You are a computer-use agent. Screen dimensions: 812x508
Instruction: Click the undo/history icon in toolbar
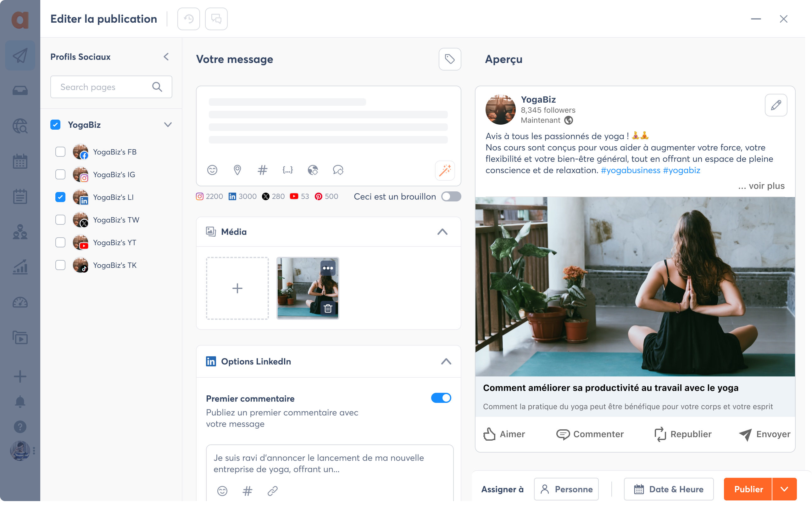[189, 19]
